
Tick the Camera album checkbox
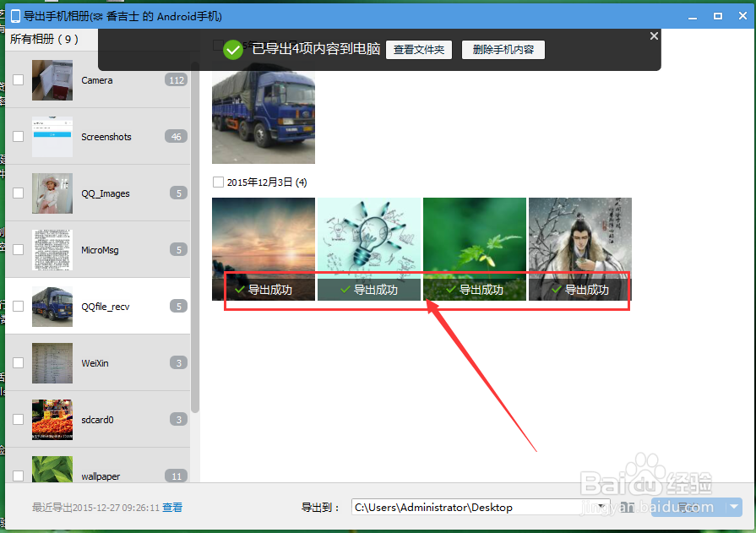[18, 80]
